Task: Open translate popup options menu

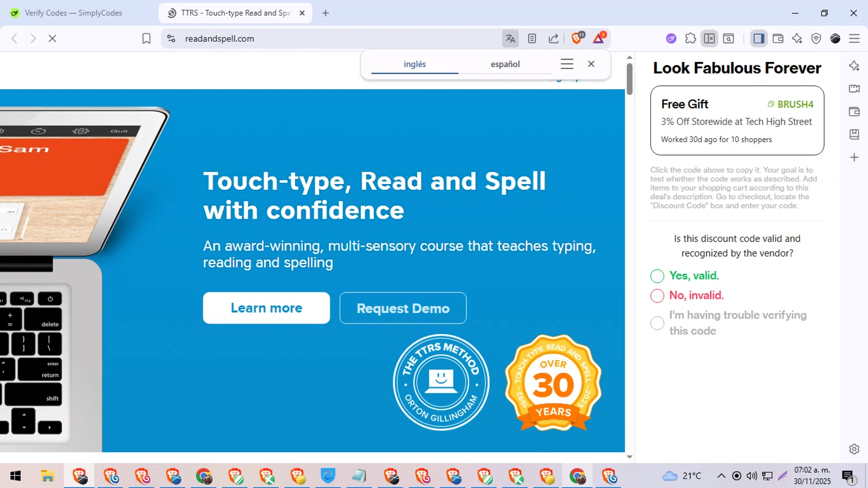Action: (567, 64)
